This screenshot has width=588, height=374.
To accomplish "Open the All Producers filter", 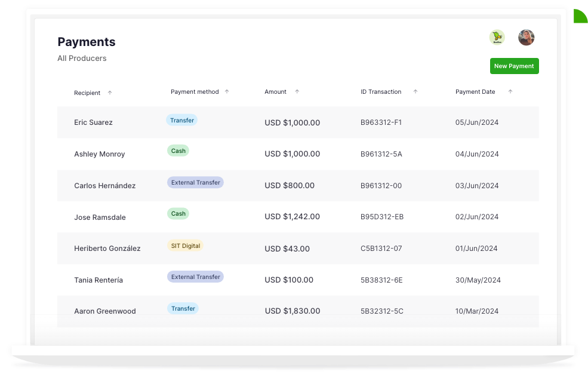I will 82,58.
